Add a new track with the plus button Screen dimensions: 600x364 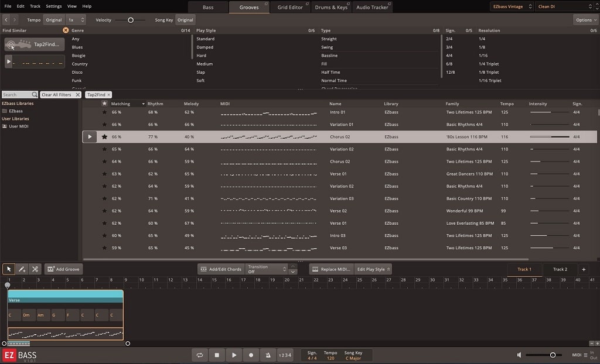click(x=584, y=269)
